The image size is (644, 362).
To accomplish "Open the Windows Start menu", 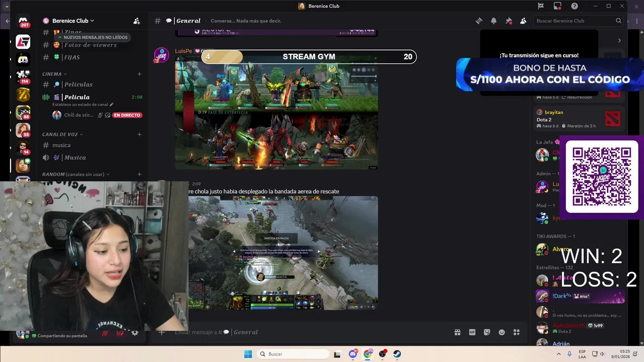I will pos(248,354).
